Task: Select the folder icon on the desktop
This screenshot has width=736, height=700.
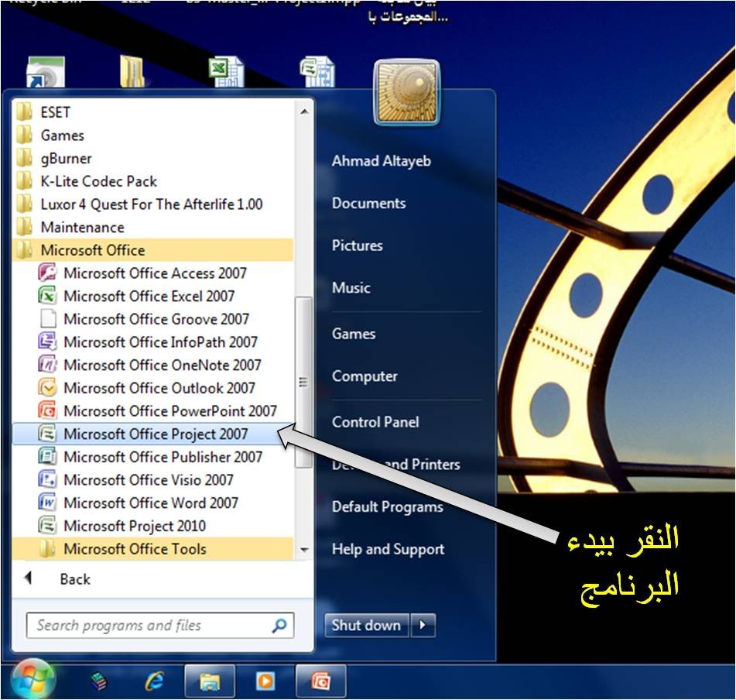Action: (x=132, y=71)
